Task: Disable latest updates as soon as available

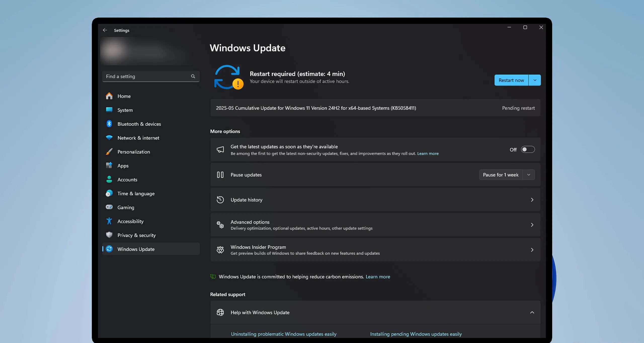Action: 528,149
